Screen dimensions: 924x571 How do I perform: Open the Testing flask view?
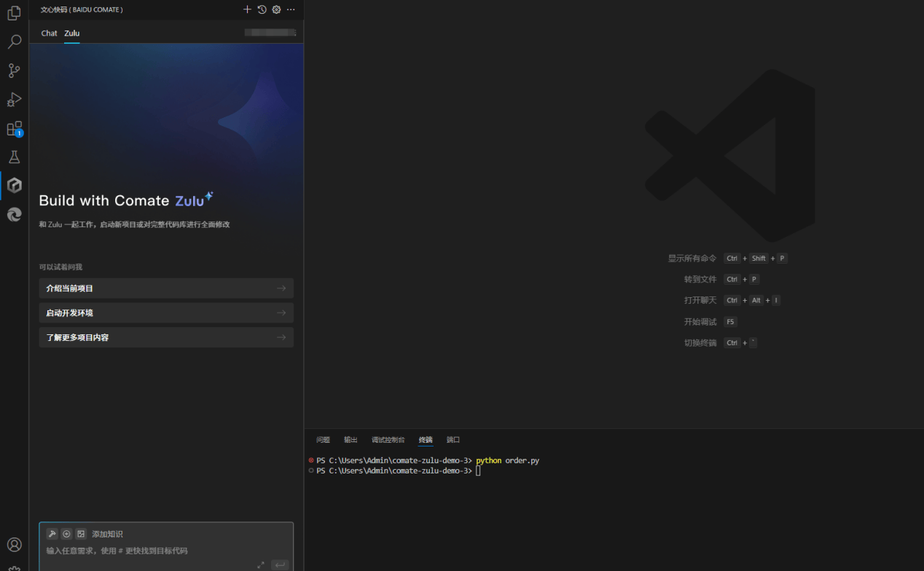[14, 157]
